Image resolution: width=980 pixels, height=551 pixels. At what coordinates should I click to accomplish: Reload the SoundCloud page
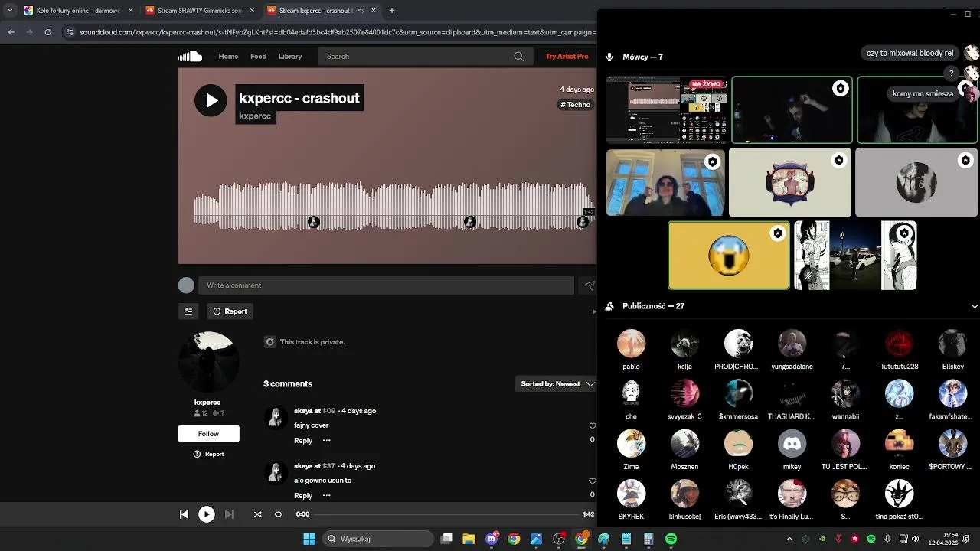47,32
